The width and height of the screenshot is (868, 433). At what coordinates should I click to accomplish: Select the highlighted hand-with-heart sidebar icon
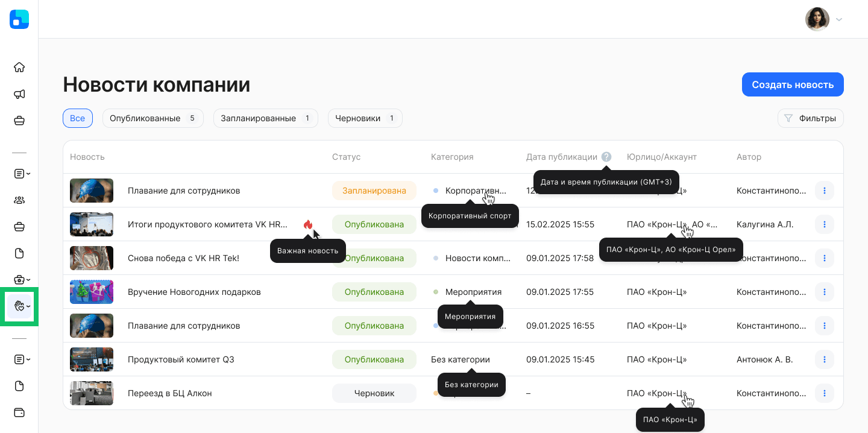(x=19, y=307)
